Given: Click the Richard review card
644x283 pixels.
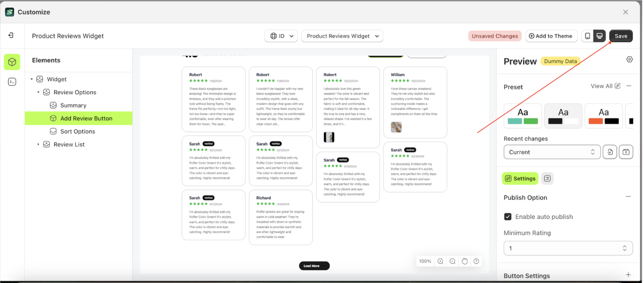Looking at the screenshot, I should (x=281, y=217).
